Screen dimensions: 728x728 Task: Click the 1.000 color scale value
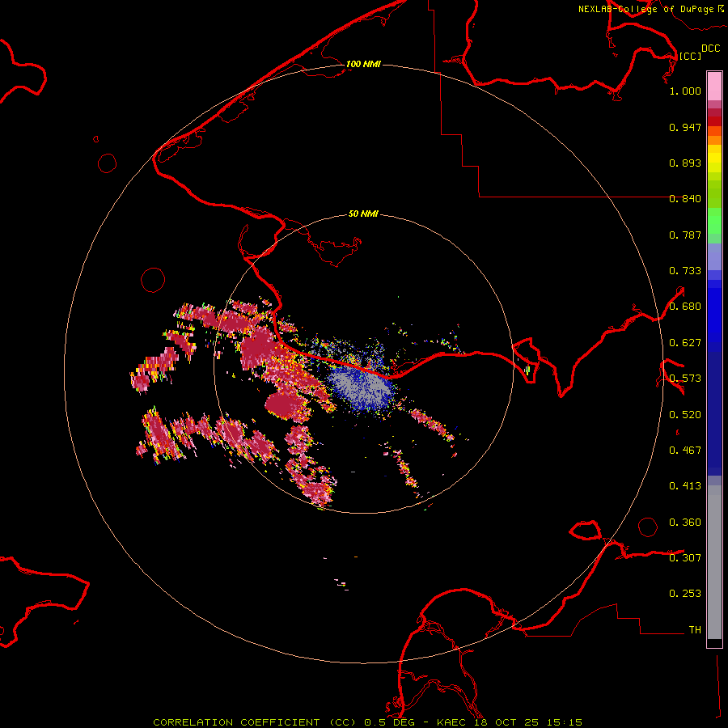point(685,91)
